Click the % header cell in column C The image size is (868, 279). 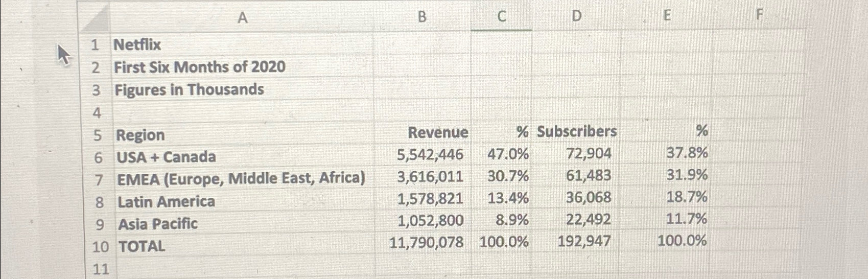(502, 132)
